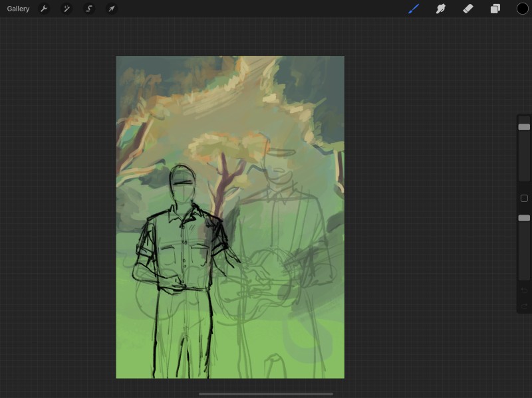The height and width of the screenshot is (398, 532).
Task: Click the brush opacity slider handle
Action: coord(524,218)
